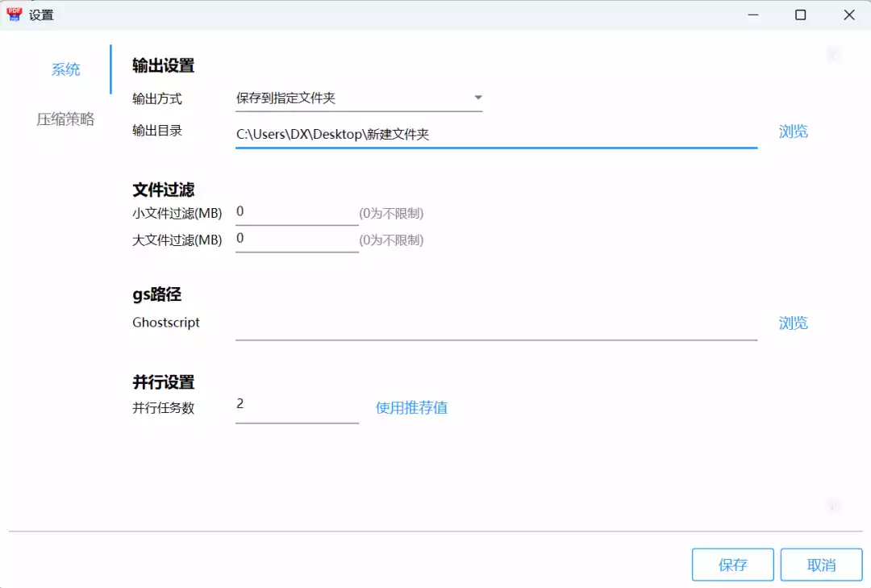Screen dimensions: 871x588
Task: Click the 使用推荐值 link
Action: [411, 408]
